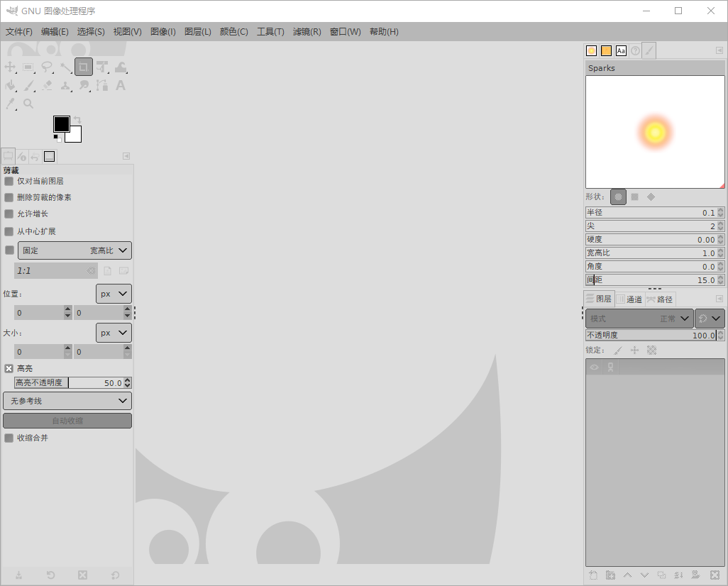Choose the Eraser tool
The height and width of the screenshot is (586, 728).
47,86
